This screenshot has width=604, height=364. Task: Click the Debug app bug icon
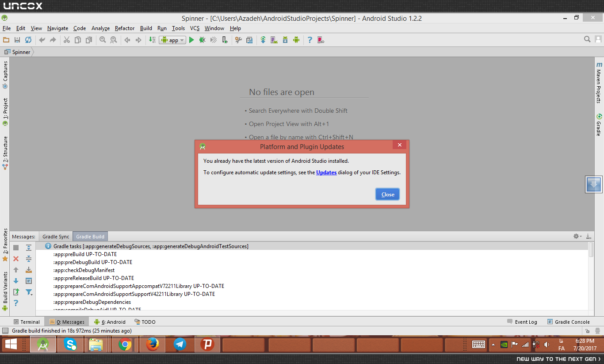click(203, 40)
